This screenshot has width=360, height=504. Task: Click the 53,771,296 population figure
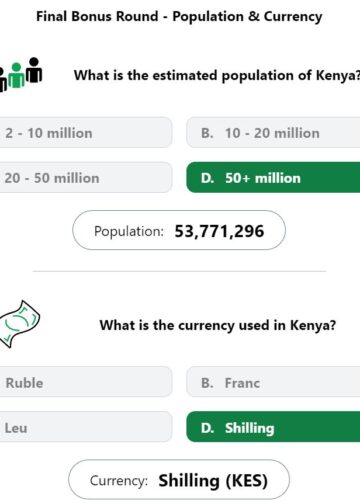[219, 231]
